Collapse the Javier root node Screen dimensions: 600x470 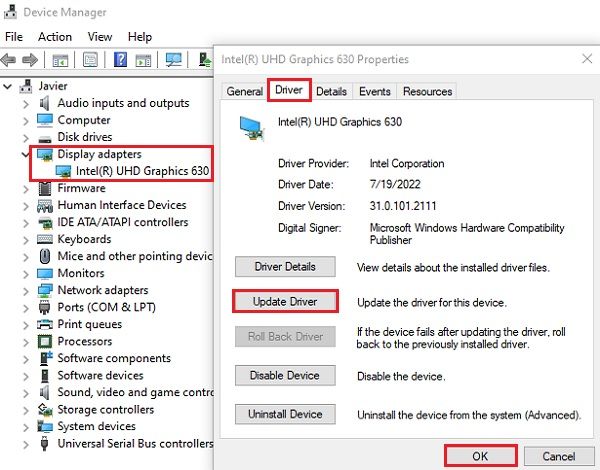(7, 86)
